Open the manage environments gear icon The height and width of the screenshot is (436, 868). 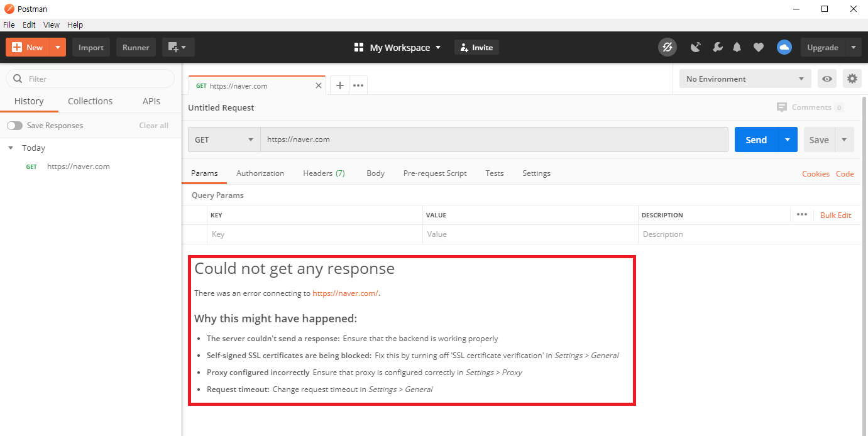852,79
